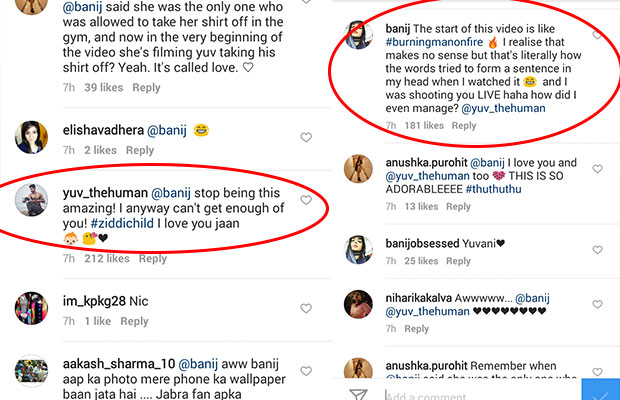Tap the heart next to banijobsessed's Yuvani comment
The height and width of the screenshot is (400, 620).
598,243
